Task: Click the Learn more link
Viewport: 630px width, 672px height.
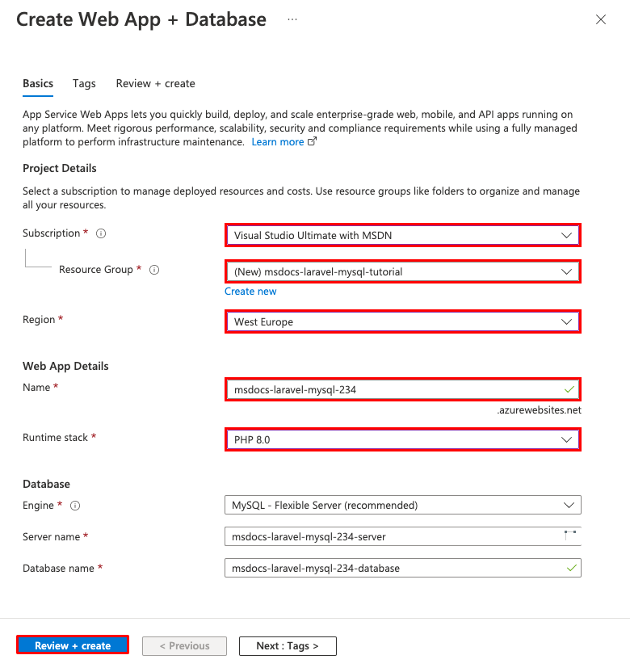Action: [278, 142]
